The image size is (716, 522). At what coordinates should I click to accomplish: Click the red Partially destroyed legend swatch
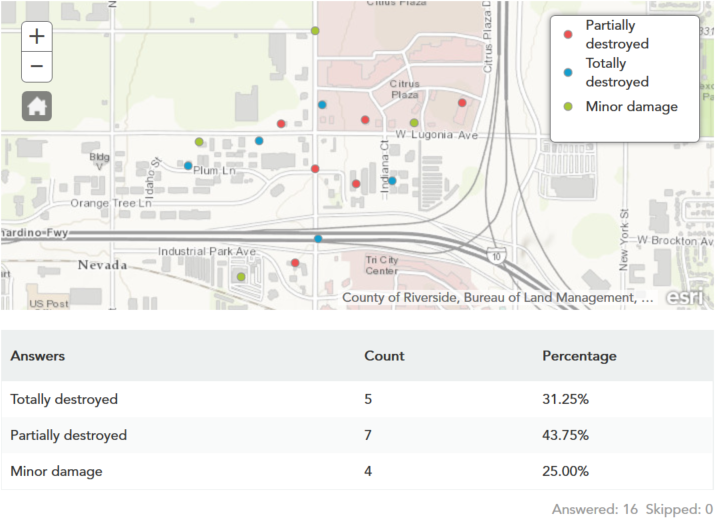pyautogui.click(x=568, y=34)
